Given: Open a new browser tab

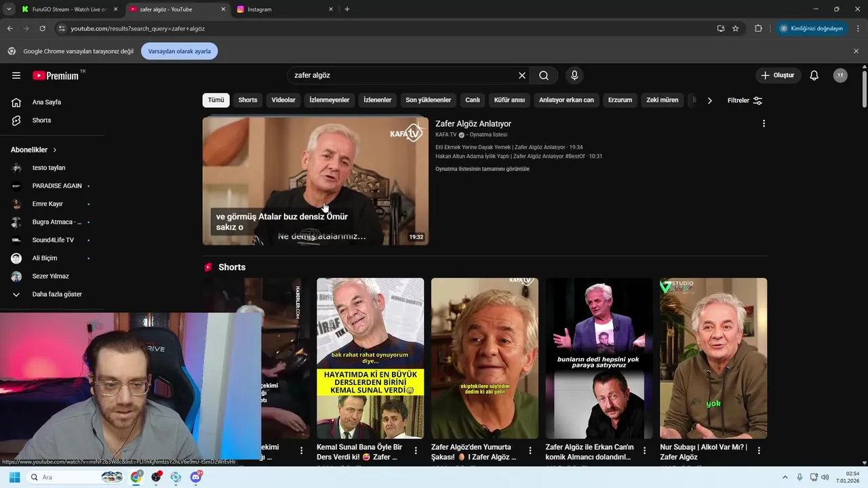Looking at the screenshot, I should click(x=347, y=9).
